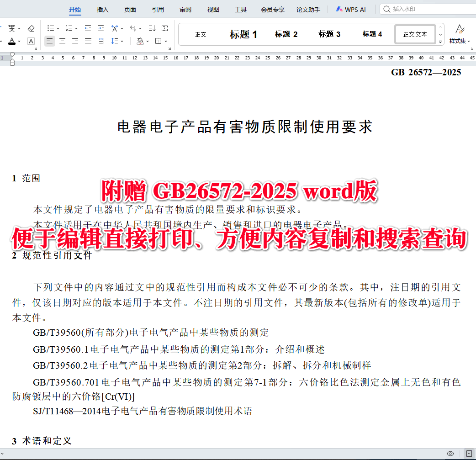Open the paragraph dialog launcher arrow
The width and height of the screenshot is (476, 460).
tap(169, 48)
